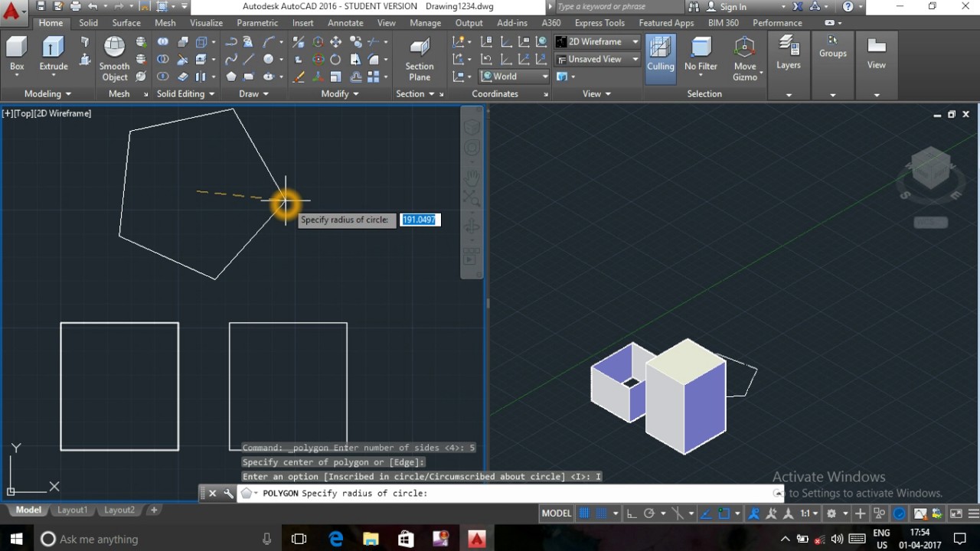Viewport: 980px width, 551px height.
Task: Close the command line with the X icon
Action: point(213,494)
